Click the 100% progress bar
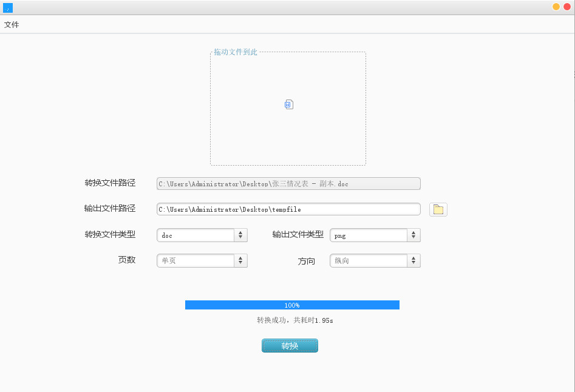575x392 pixels. pos(292,305)
